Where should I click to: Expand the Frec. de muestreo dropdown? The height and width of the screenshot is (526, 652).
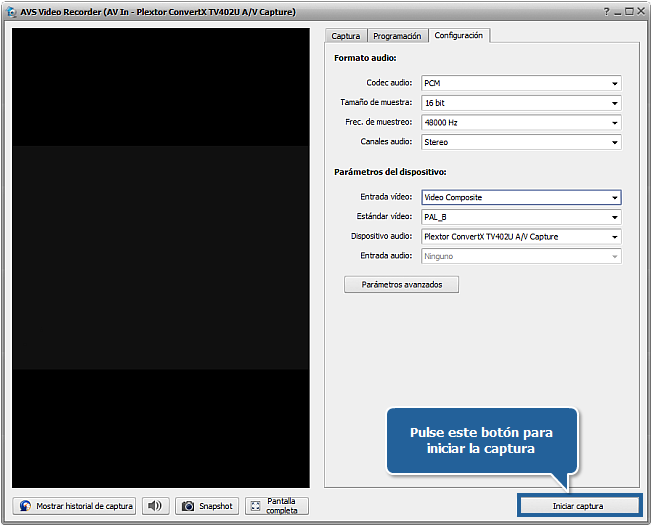[x=521, y=122]
